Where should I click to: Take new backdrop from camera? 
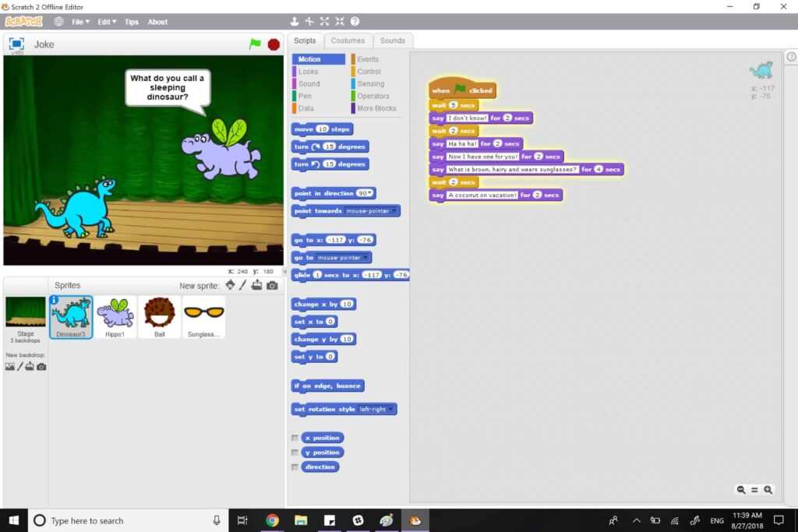point(41,367)
